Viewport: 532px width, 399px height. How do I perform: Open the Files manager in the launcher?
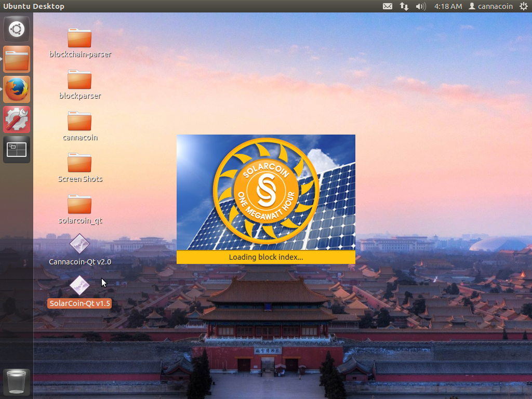point(17,59)
